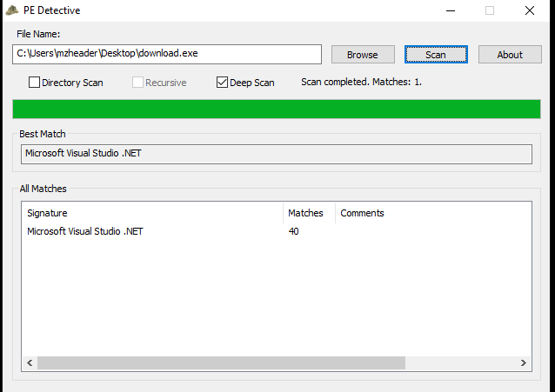Click the PE Detective app icon in title bar
The width and height of the screenshot is (555, 392).
(12, 10)
